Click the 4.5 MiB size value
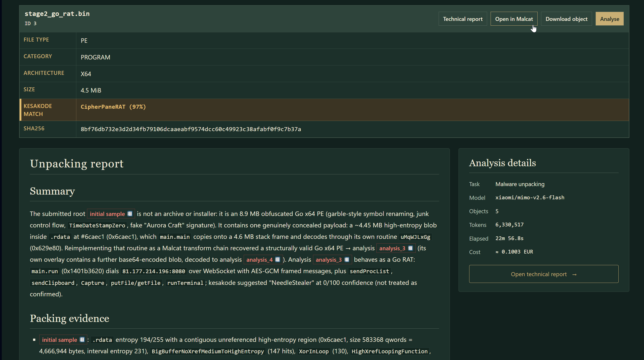 [91, 90]
